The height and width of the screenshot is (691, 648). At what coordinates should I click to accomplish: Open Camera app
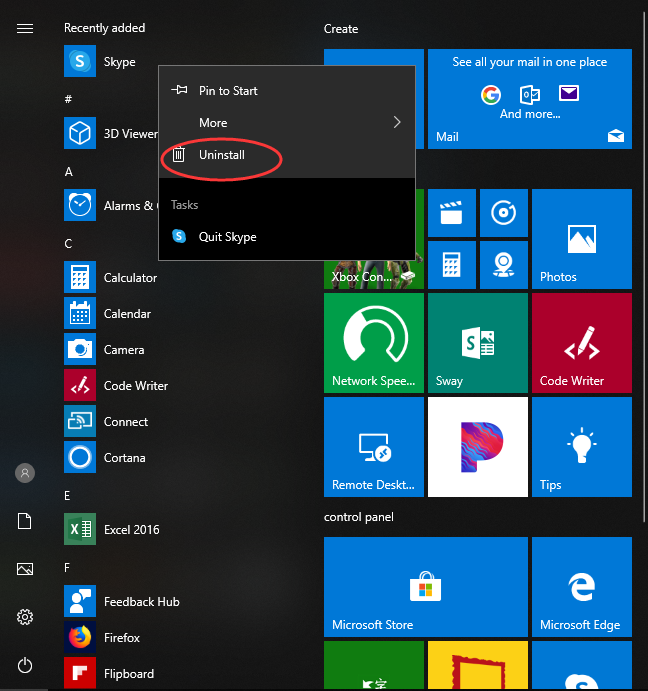(104, 349)
